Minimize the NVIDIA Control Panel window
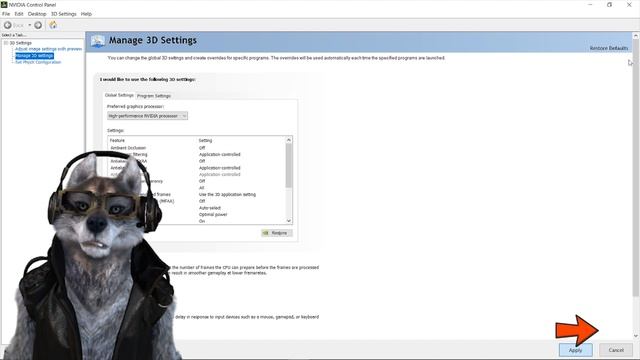The width and height of the screenshot is (640, 360). [590, 4]
